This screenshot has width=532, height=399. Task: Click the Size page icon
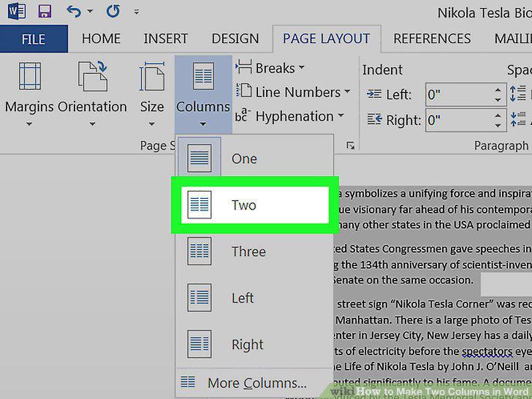(x=152, y=76)
